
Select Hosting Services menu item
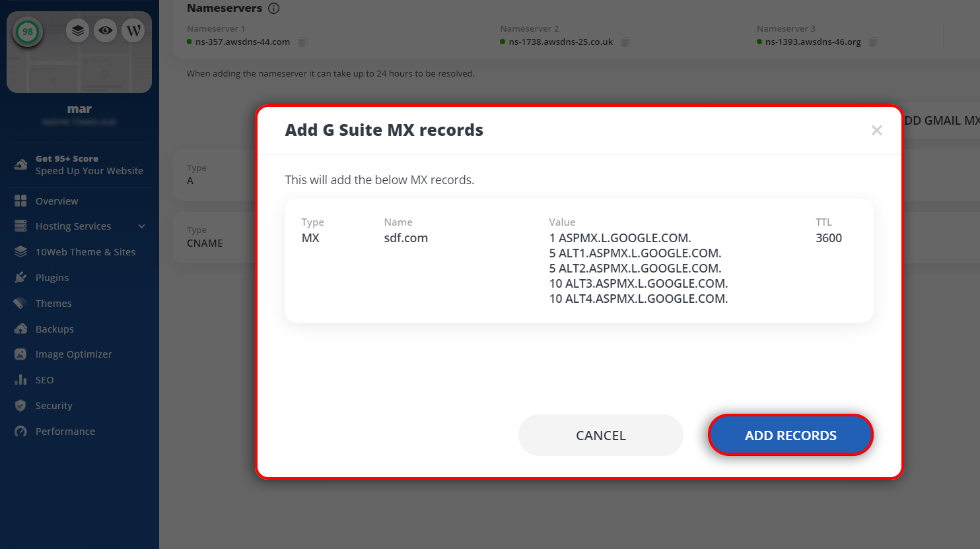[x=73, y=226]
